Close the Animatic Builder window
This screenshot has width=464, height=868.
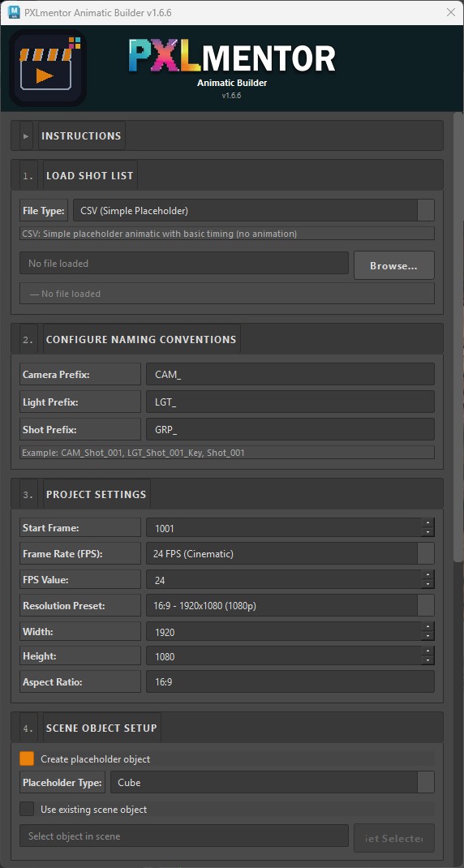pos(451,12)
